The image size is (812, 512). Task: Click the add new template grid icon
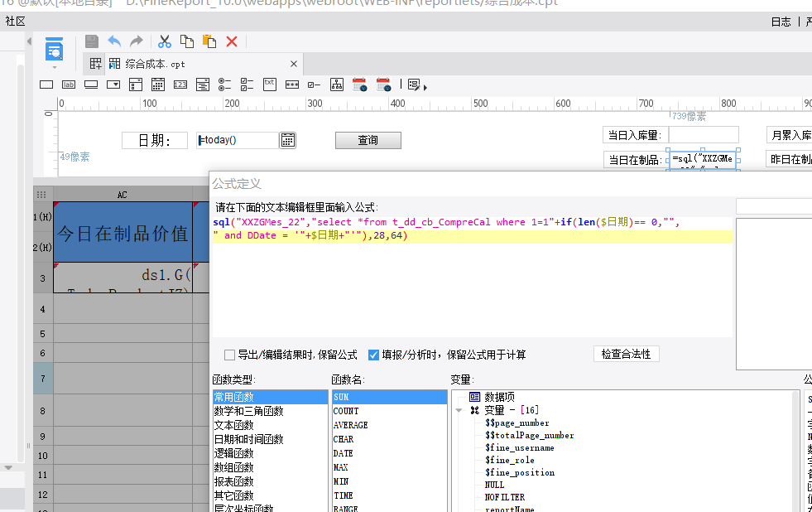pos(96,64)
